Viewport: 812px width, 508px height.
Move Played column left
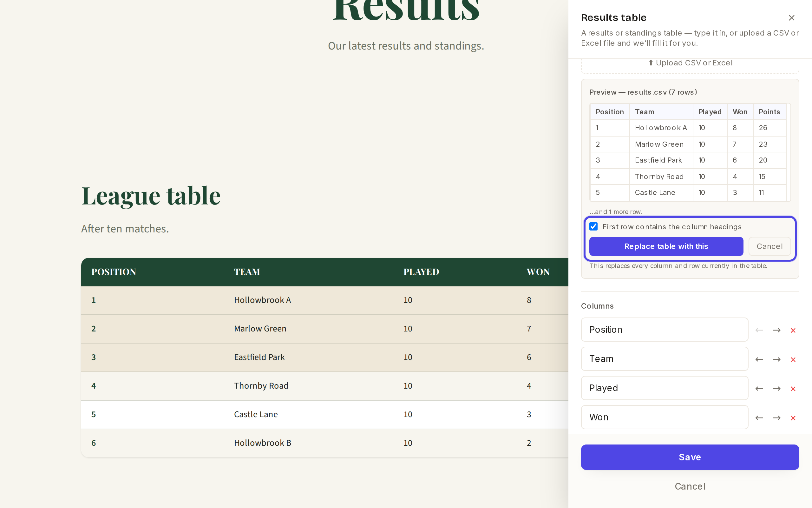click(759, 389)
